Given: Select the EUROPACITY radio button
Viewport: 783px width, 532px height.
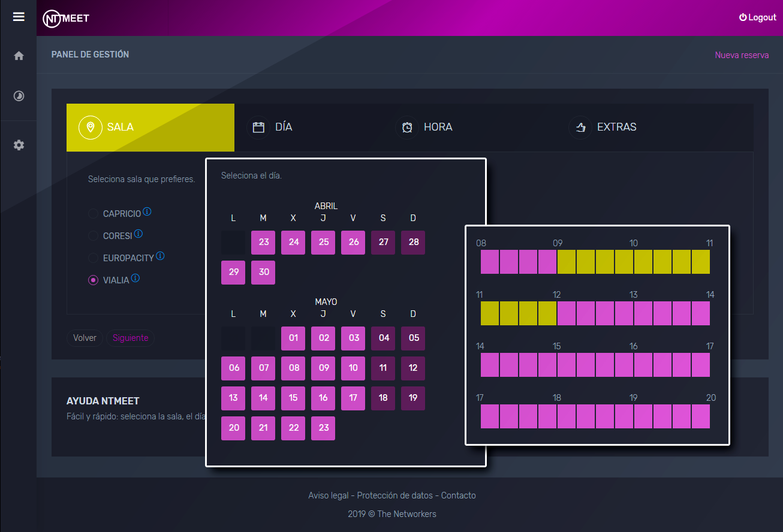Looking at the screenshot, I should [x=93, y=258].
